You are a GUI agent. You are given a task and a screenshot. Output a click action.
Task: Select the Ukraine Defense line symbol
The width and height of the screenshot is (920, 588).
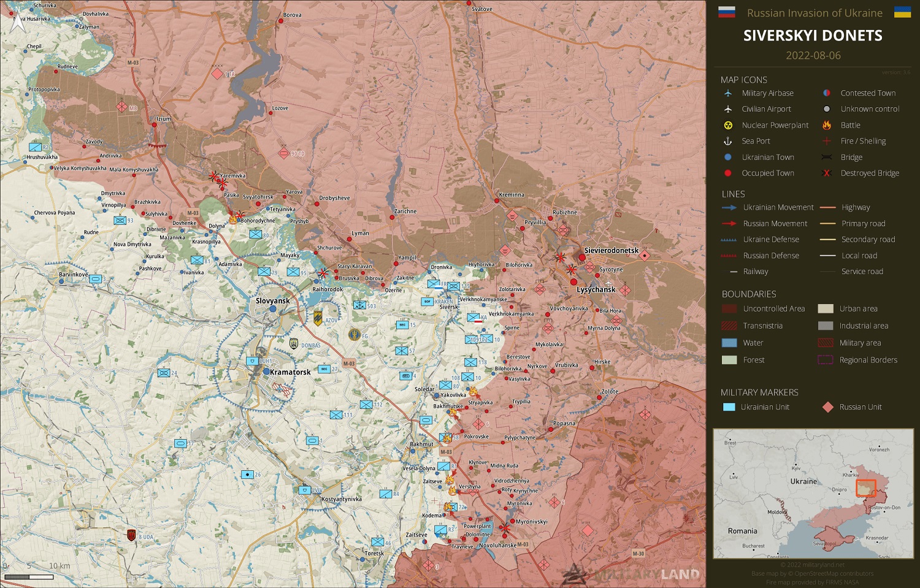(x=729, y=240)
